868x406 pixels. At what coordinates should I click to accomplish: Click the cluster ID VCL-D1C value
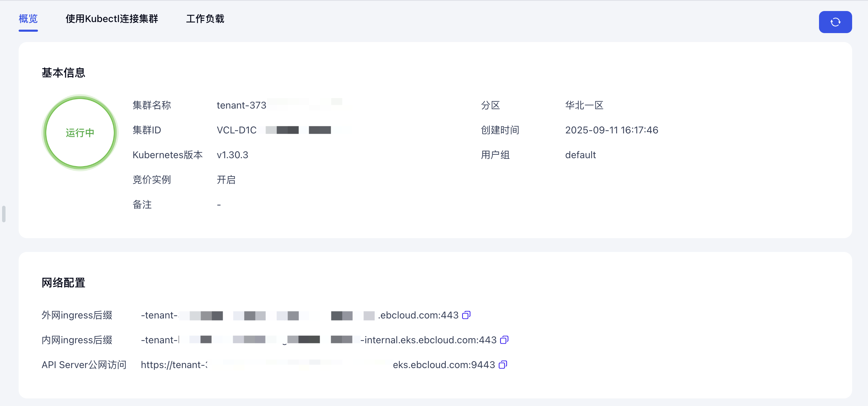point(237,130)
